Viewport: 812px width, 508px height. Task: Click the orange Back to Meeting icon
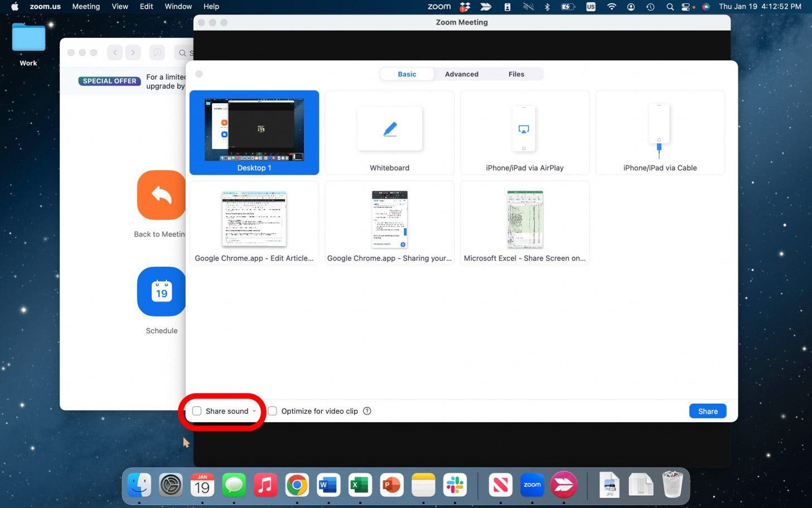(161, 195)
